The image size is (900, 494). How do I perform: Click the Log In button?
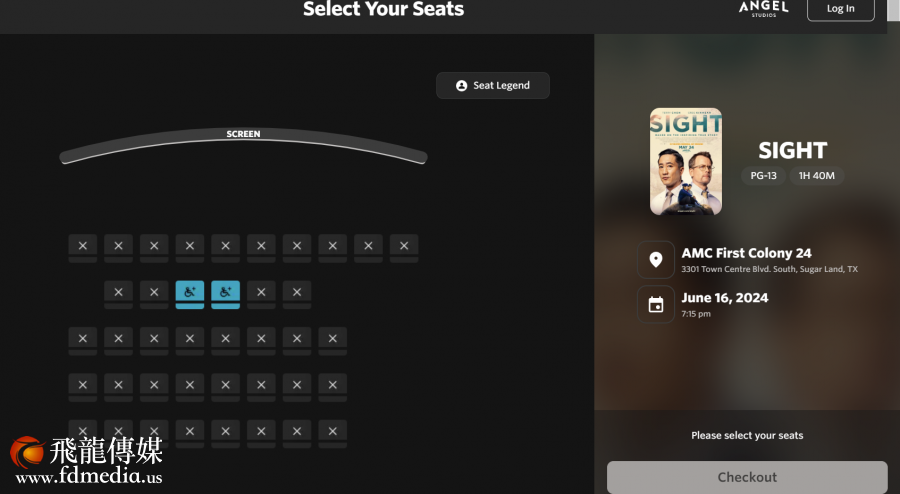point(840,9)
